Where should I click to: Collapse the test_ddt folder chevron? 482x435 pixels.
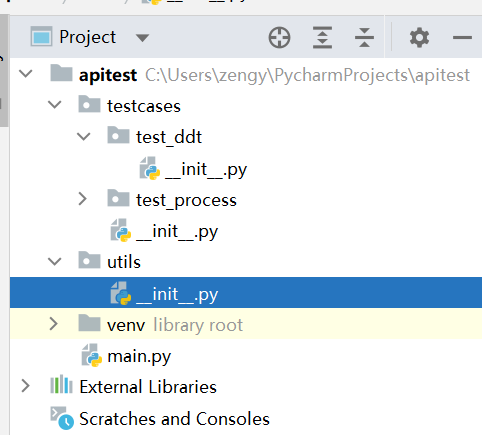83,136
